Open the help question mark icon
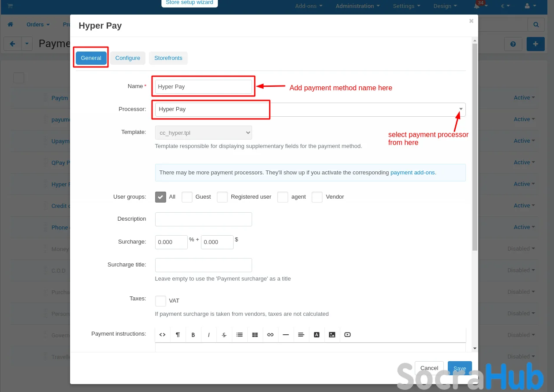 click(x=513, y=44)
